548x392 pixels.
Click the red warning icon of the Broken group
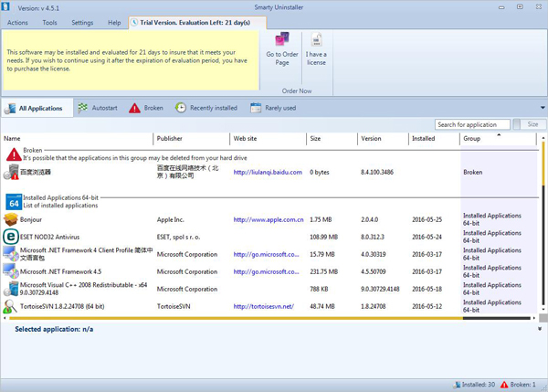pyautogui.click(x=14, y=154)
